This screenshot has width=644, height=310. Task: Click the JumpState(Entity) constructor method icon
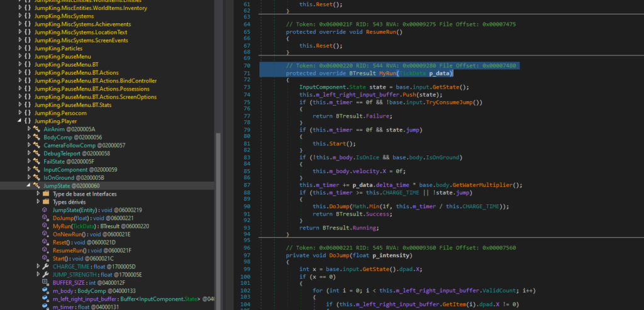point(45,210)
